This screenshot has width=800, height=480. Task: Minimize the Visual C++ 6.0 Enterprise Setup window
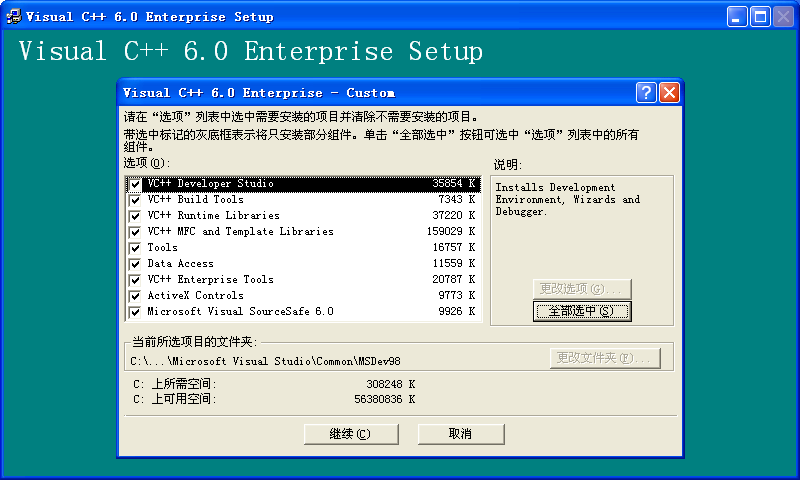pyautogui.click(x=737, y=17)
